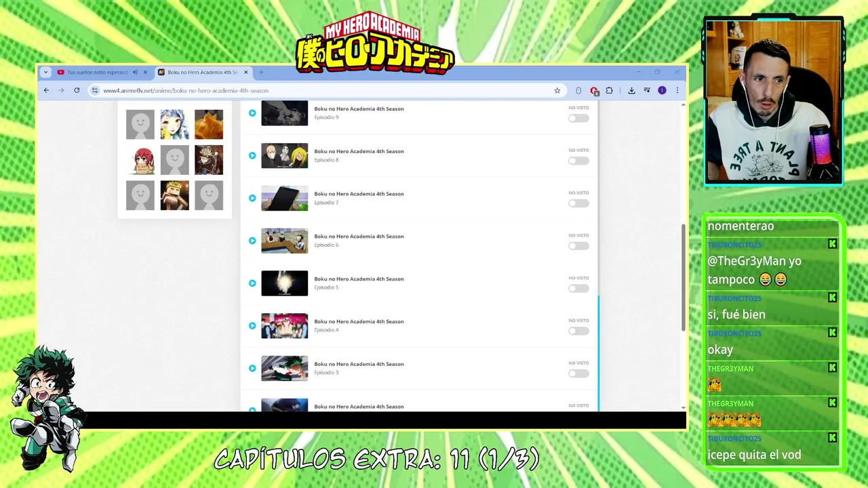Click the Episodio 3 thumbnail
The height and width of the screenshot is (488, 868).
pyautogui.click(x=285, y=368)
